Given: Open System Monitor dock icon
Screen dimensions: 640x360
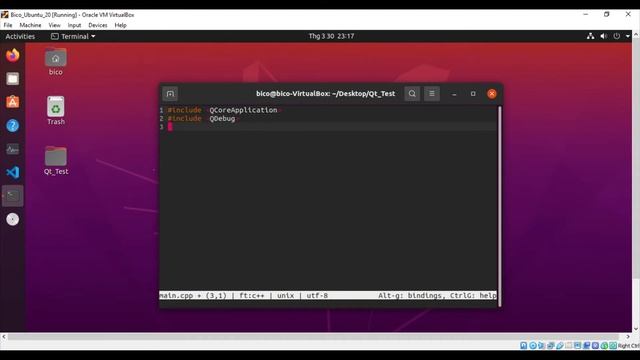Looking at the screenshot, I should click(x=13, y=149).
